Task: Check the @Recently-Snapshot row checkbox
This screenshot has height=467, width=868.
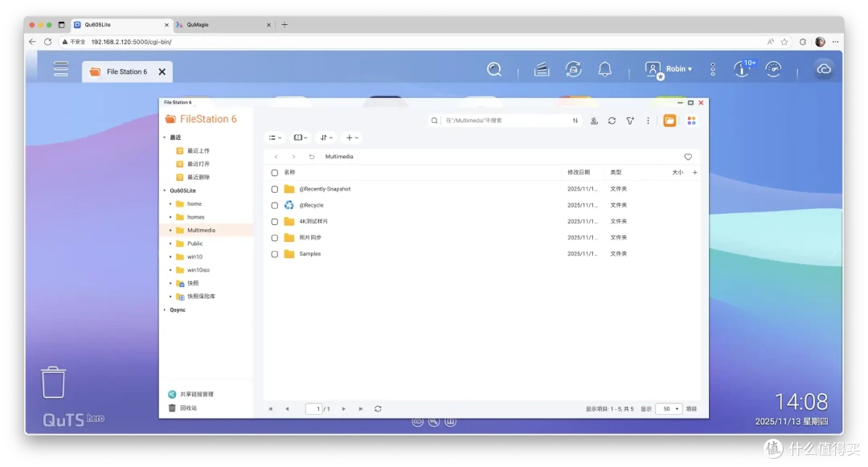Action: point(275,189)
